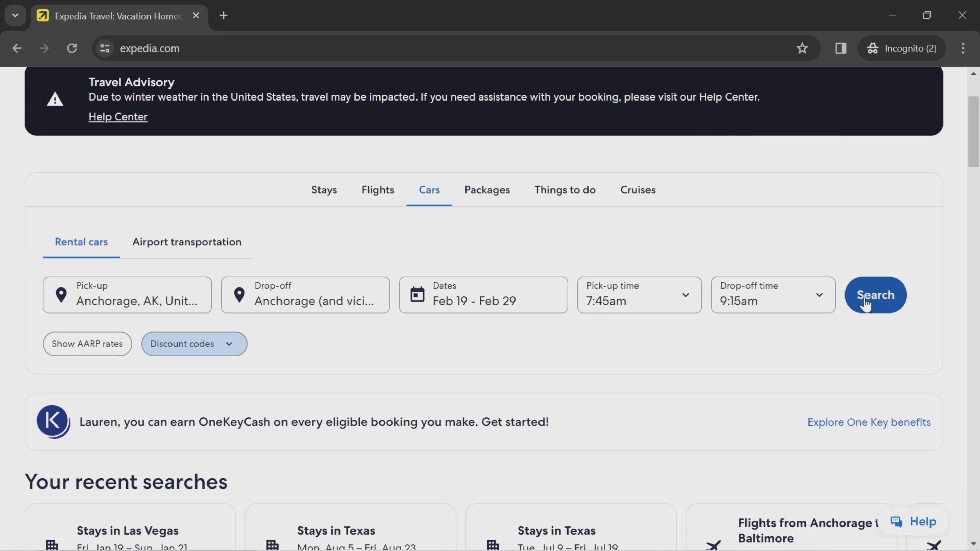
Task: Restore down the browser window
Action: coord(927,15)
